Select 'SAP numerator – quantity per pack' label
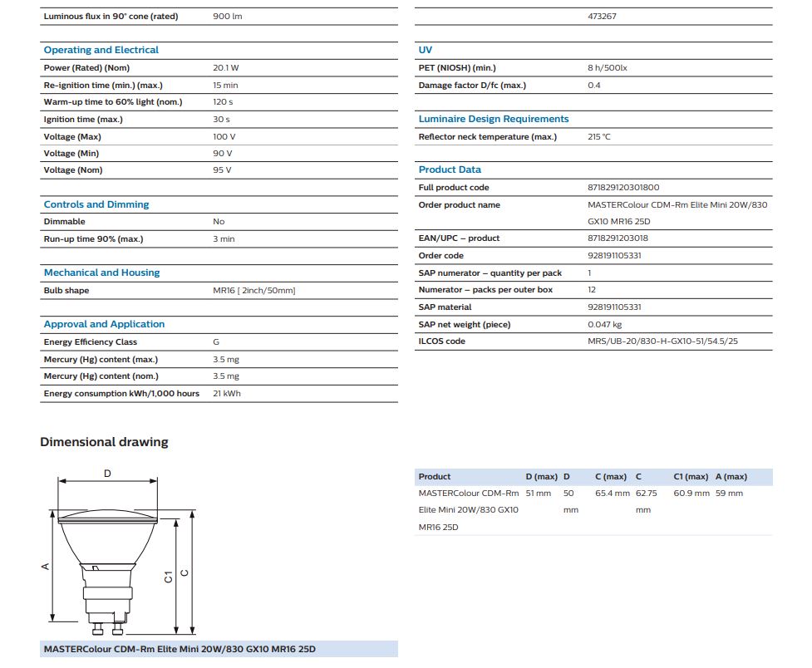This screenshot has width=812, height=668. click(490, 273)
